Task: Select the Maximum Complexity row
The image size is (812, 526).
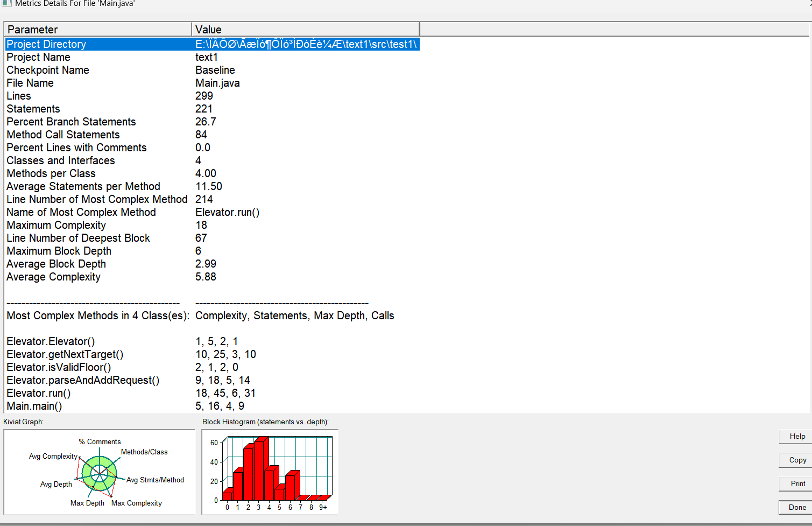Action: coord(212,225)
